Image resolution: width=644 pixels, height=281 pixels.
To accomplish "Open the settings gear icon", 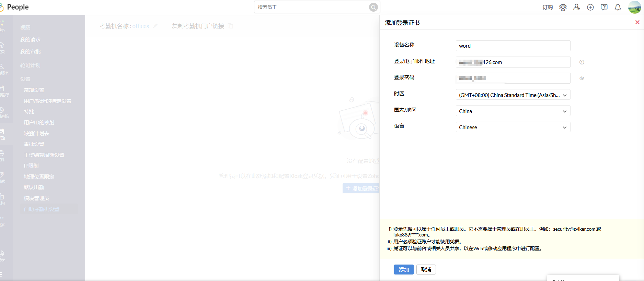I will point(563,7).
